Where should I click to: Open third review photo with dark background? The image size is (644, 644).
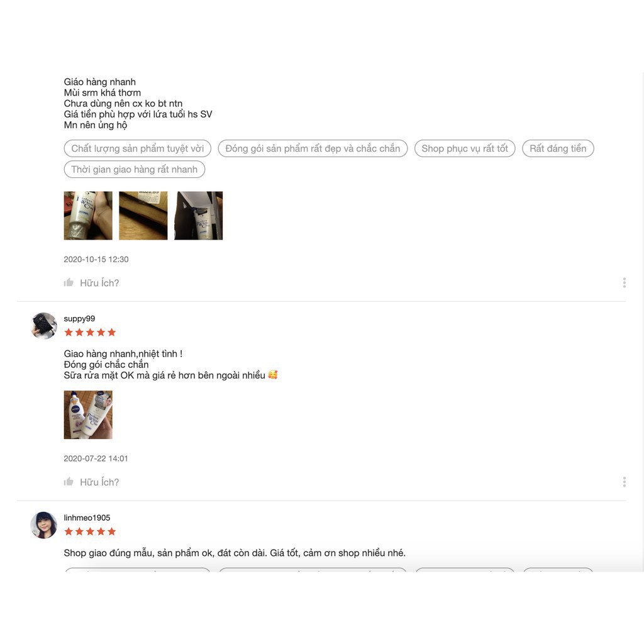(198, 216)
